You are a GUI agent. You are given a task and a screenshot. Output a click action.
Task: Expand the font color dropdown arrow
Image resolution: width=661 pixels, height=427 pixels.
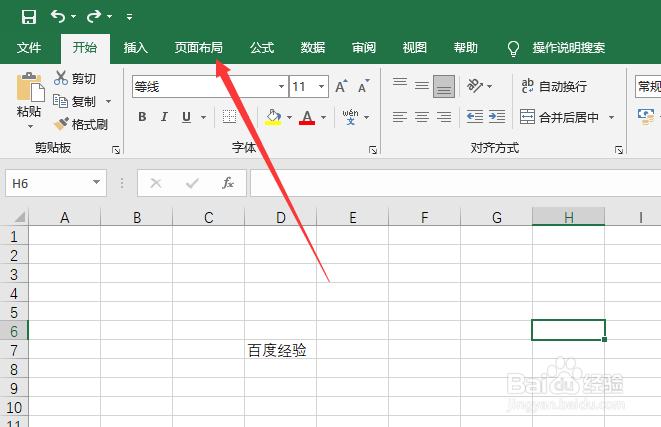[323, 117]
